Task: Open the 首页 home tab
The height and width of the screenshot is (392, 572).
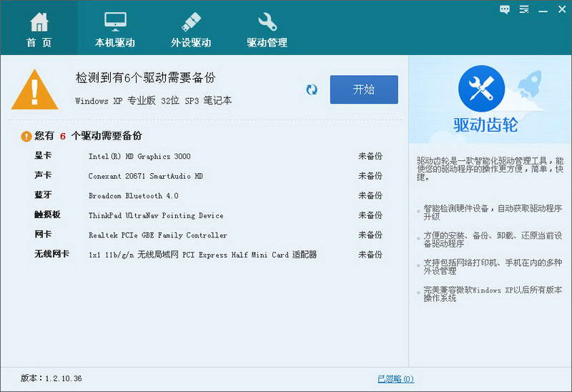Action: point(39,28)
